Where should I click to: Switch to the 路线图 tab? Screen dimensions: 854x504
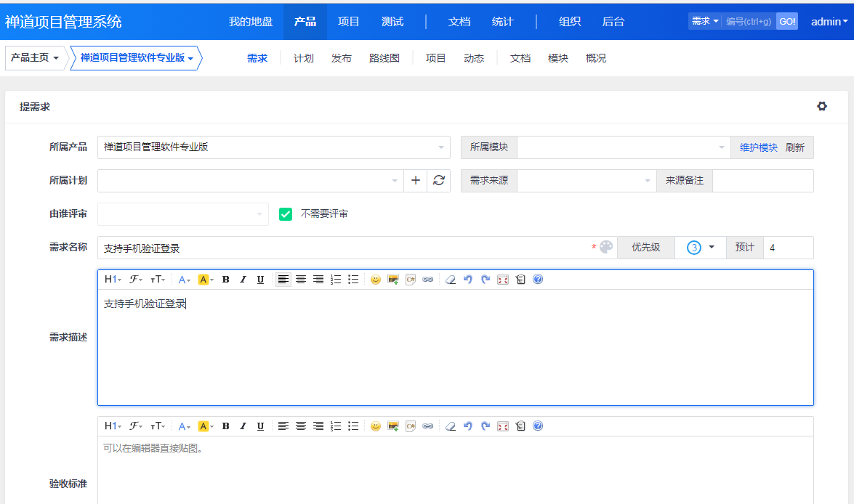pos(384,58)
